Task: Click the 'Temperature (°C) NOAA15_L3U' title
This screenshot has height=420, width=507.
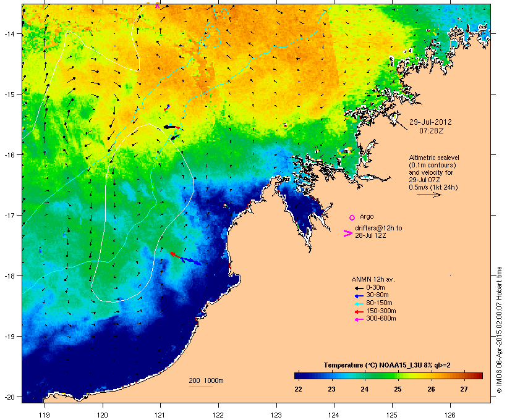Action: (373, 366)
